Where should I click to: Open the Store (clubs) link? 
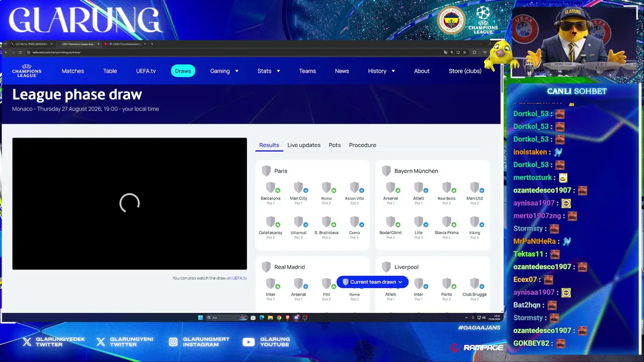[x=465, y=71]
